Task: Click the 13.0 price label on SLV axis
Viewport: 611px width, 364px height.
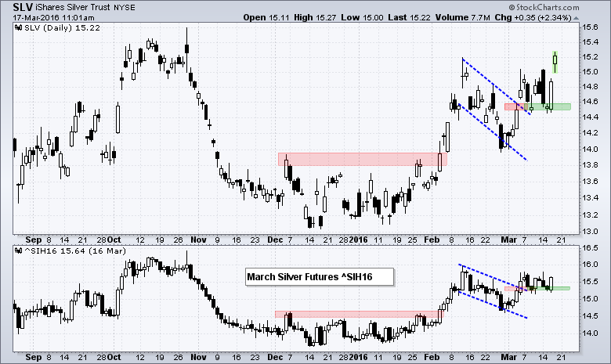Action: pyautogui.click(x=590, y=231)
